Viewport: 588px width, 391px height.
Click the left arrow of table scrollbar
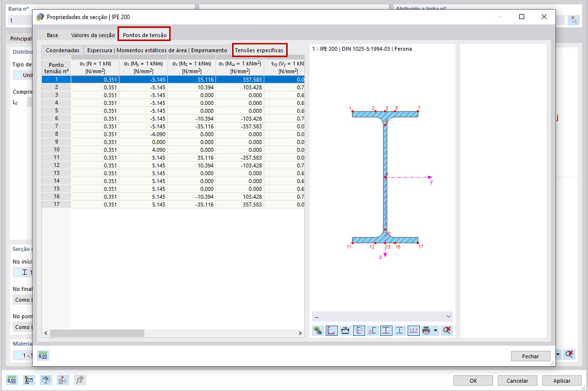pyautogui.click(x=46, y=333)
